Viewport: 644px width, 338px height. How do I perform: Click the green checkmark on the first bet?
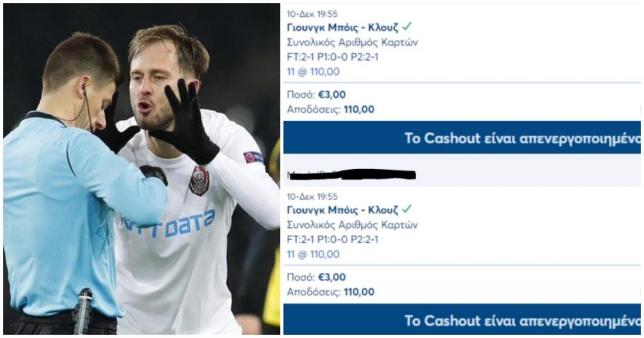[x=407, y=26]
